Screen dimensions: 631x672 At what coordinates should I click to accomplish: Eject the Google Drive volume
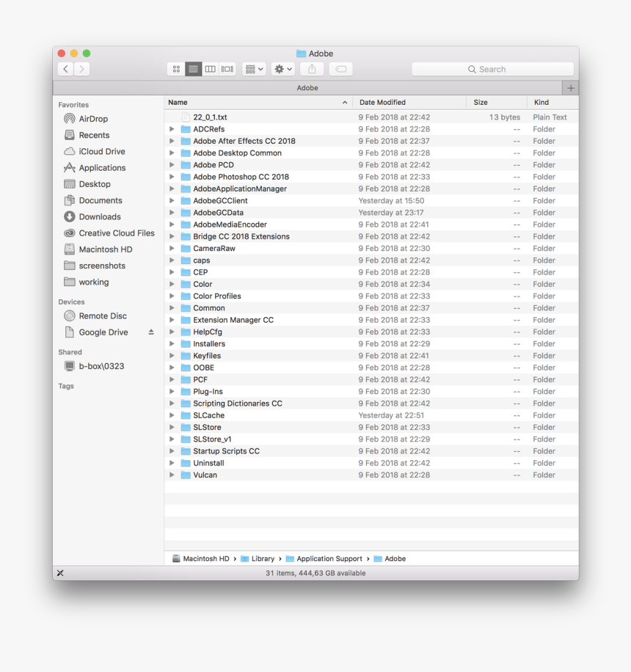coord(151,332)
